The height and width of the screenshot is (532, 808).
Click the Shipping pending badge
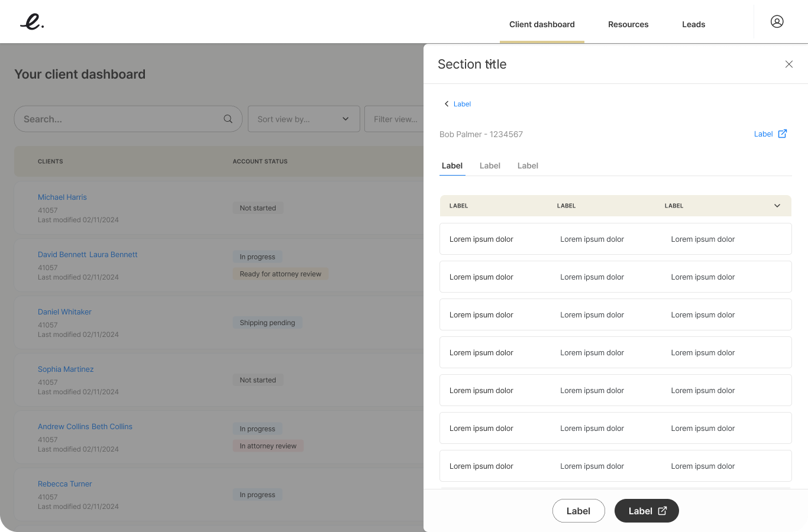pyautogui.click(x=267, y=323)
